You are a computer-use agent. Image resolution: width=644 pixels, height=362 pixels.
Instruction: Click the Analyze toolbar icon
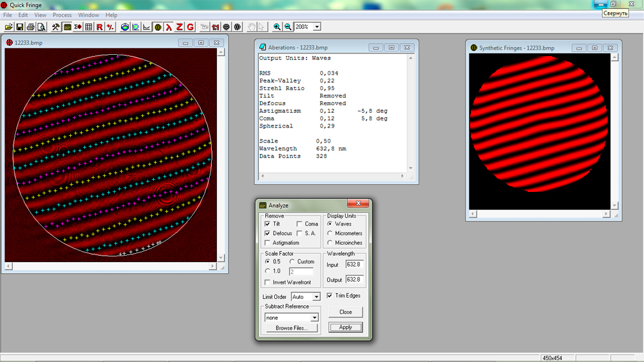(x=67, y=27)
